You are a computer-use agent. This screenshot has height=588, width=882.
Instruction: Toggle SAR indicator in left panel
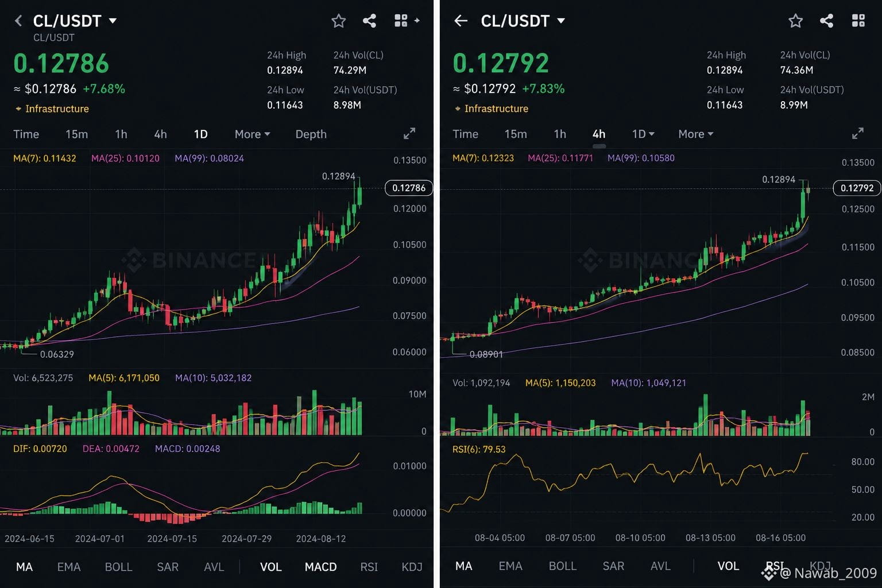pos(168,567)
